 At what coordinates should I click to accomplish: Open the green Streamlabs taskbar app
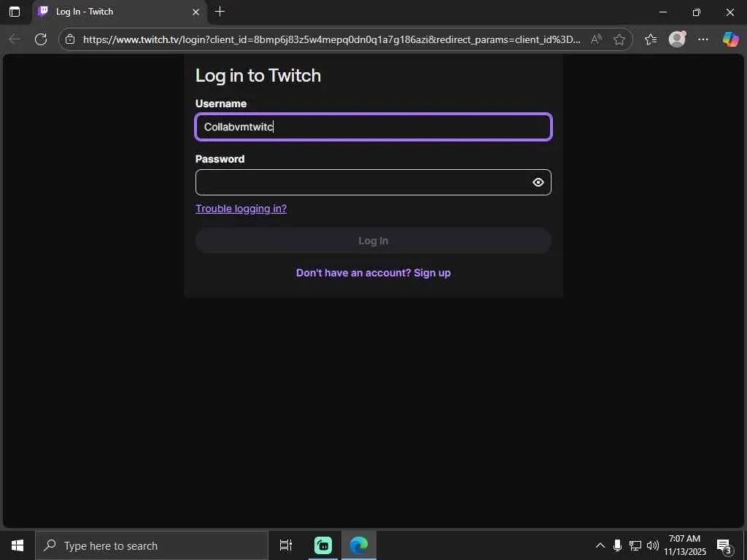click(x=323, y=545)
